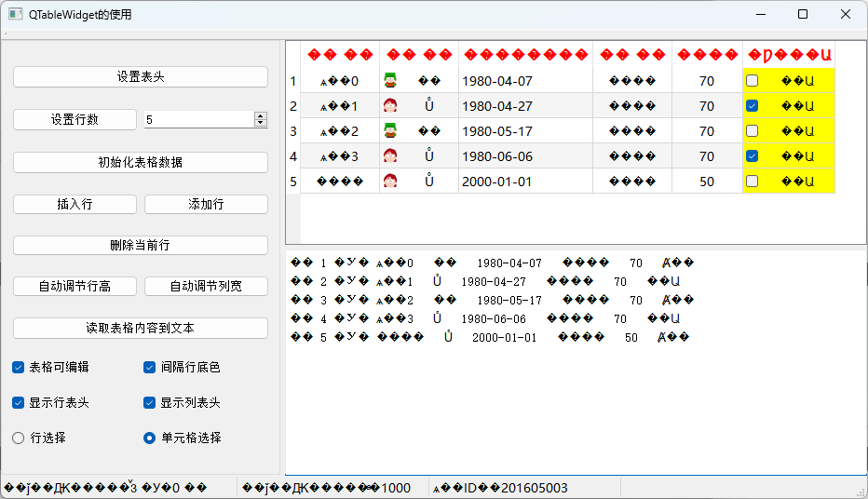Image resolution: width=868 pixels, height=499 pixels.
Task: Click the app icon in the title bar
Action: (x=15, y=15)
